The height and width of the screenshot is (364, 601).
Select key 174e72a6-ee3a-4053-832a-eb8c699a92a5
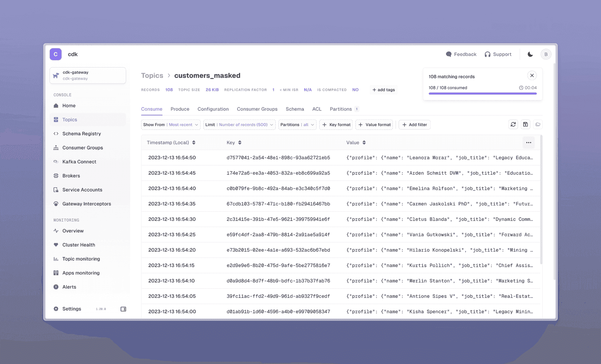point(278,173)
